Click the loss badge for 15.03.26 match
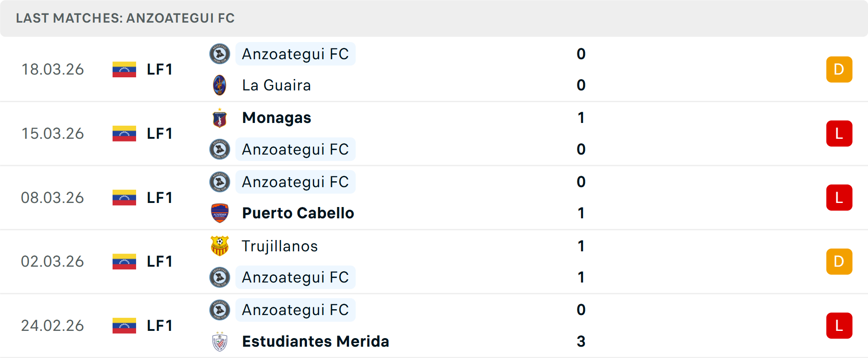The image size is (868, 358). (x=839, y=133)
